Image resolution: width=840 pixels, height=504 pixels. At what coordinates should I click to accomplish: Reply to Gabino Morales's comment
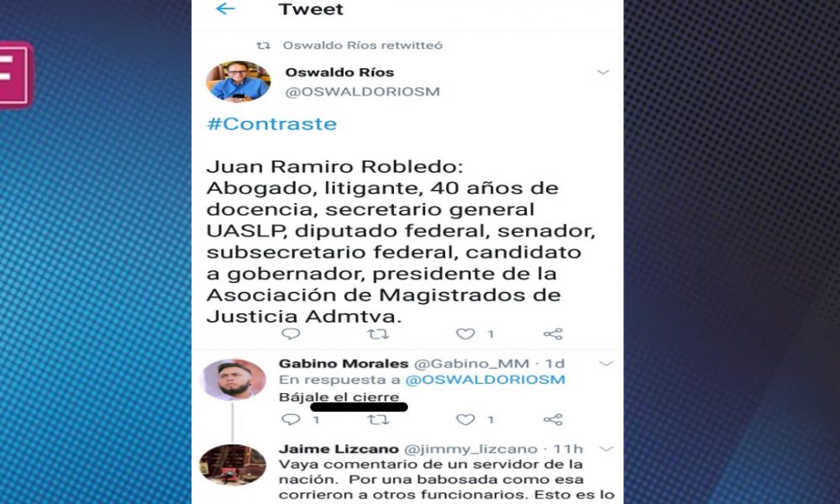pos(291,419)
